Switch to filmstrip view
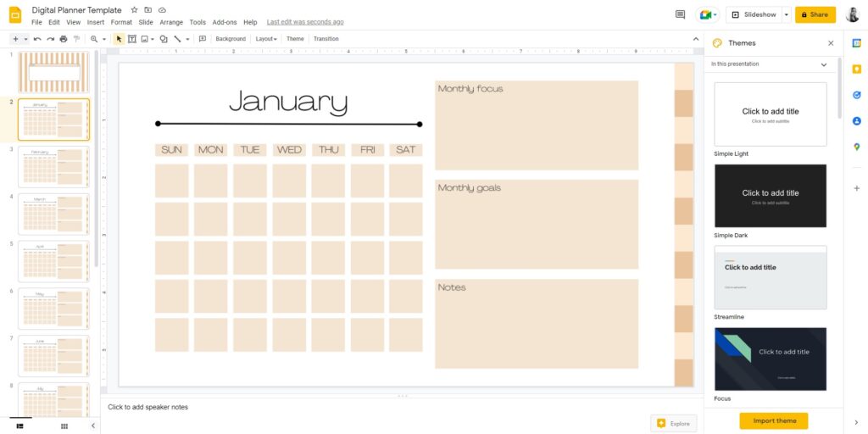The width and height of the screenshot is (868, 434). pyautogui.click(x=19, y=426)
